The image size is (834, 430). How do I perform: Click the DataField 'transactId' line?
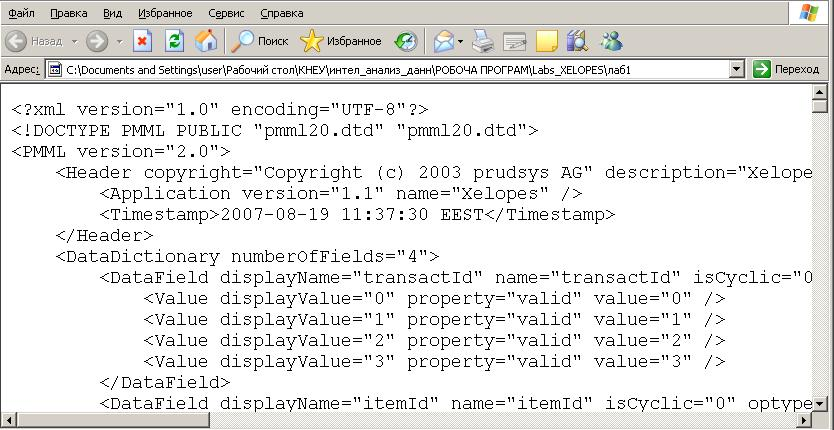tap(456, 278)
